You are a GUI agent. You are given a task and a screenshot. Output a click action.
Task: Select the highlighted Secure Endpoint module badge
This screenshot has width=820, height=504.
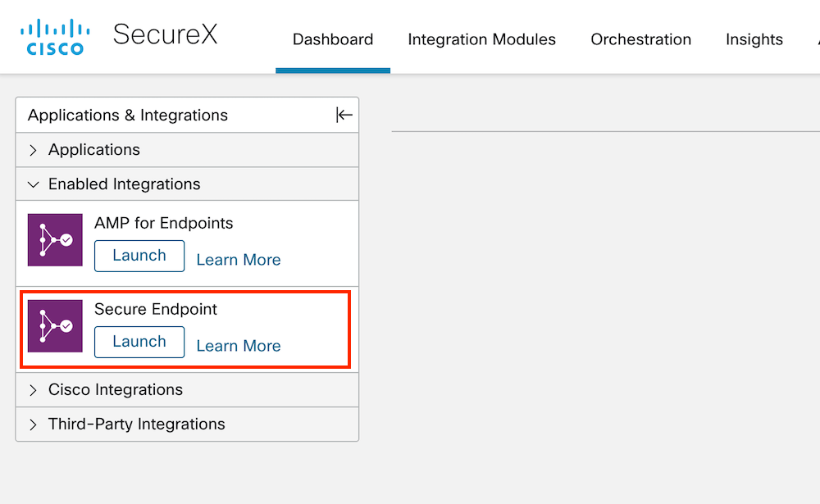pos(54,326)
